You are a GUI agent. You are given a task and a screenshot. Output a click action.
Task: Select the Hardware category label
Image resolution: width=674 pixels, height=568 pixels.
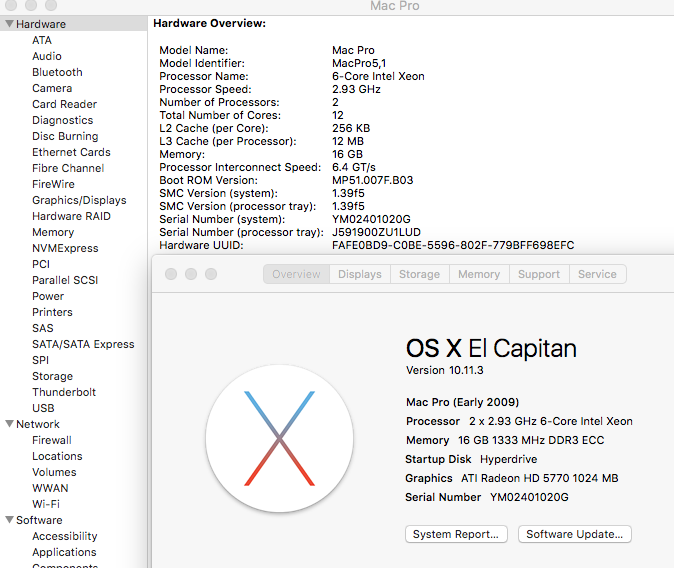(41, 24)
